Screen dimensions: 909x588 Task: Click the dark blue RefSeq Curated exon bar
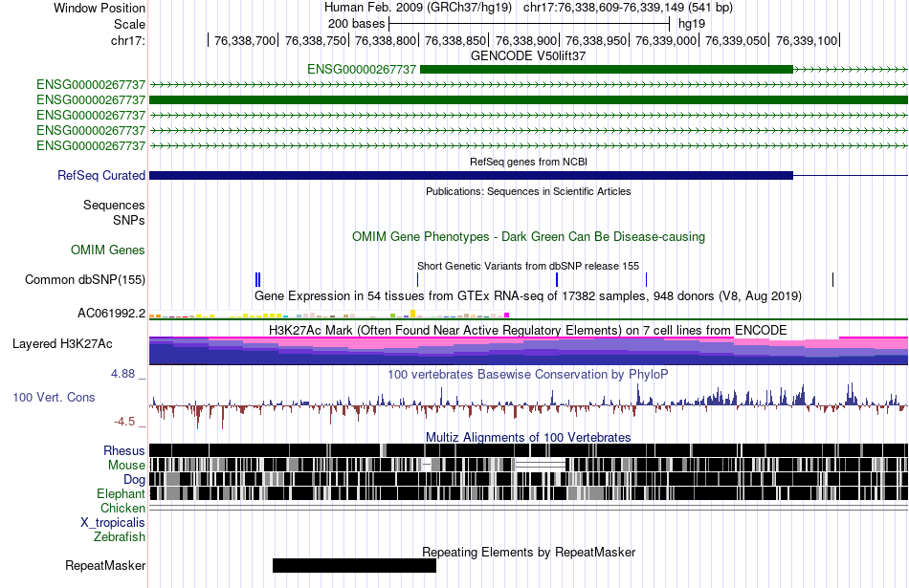pos(471,175)
